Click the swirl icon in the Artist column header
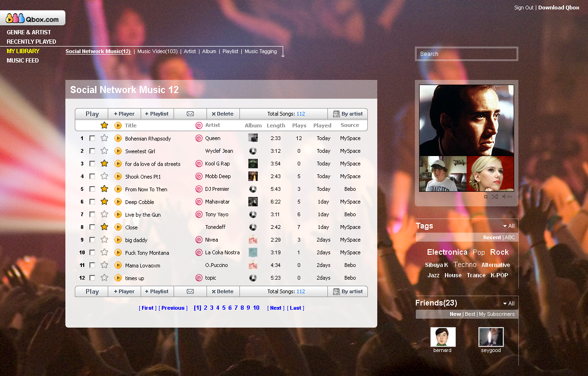 (199, 125)
